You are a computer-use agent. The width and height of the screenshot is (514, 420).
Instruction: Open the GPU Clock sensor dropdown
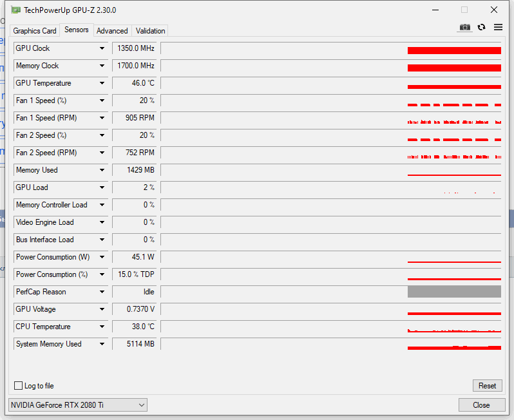[102, 48]
